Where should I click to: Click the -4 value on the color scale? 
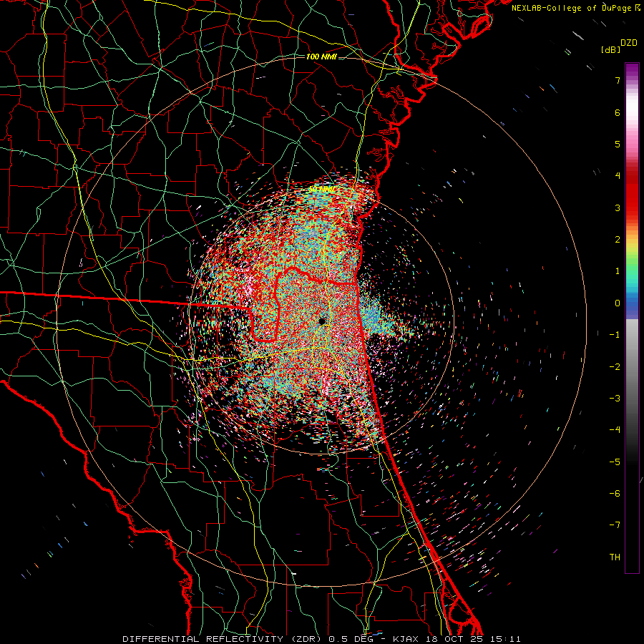pyautogui.click(x=615, y=430)
